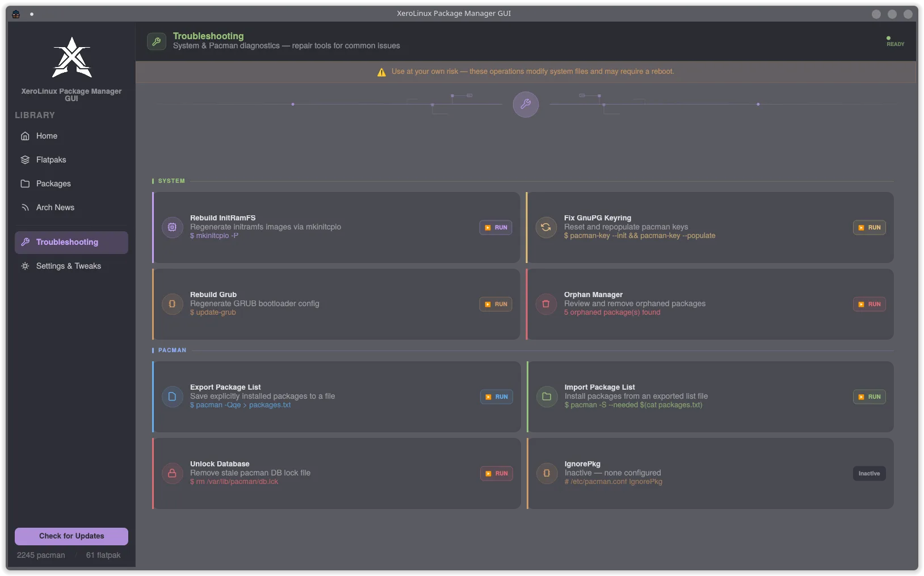Click the Import Package List folder icon
This screenshot has height=576, width=924.
[x=547, y=396]
